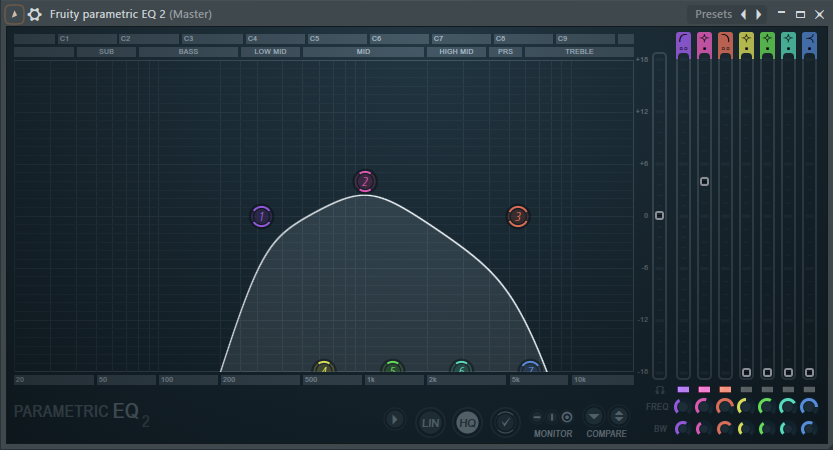Toggle the HQ high quality mode
Image resolution: width=833 pixels, height=450 pixels.
coord(467,422)
